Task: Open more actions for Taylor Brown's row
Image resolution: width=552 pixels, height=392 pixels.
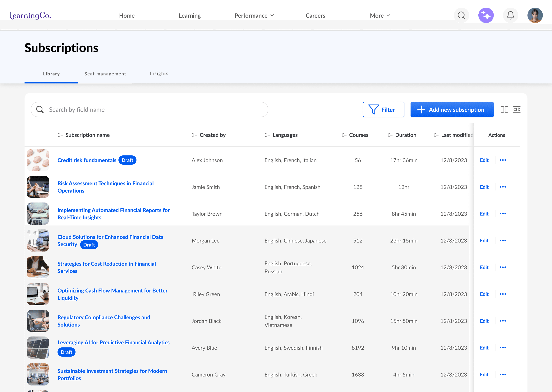Action: pyautogui.click(x=503, y=214)
